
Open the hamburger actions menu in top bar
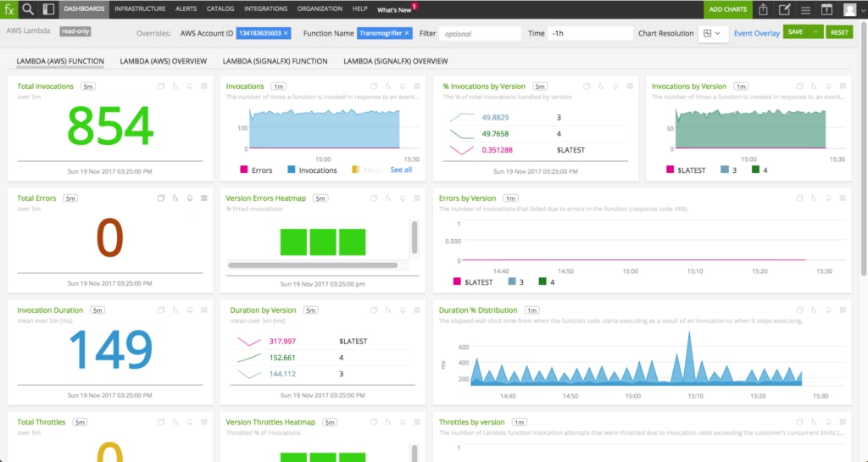coord(805,10)
